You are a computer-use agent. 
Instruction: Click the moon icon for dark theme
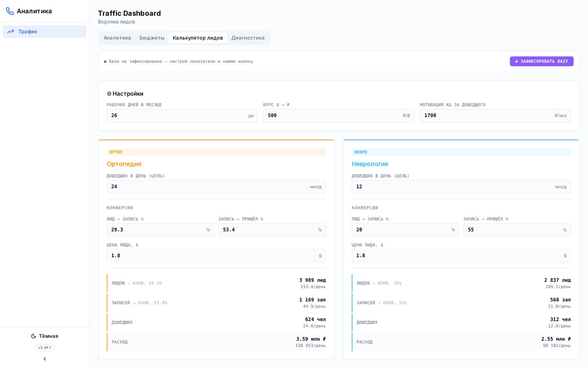33,336
